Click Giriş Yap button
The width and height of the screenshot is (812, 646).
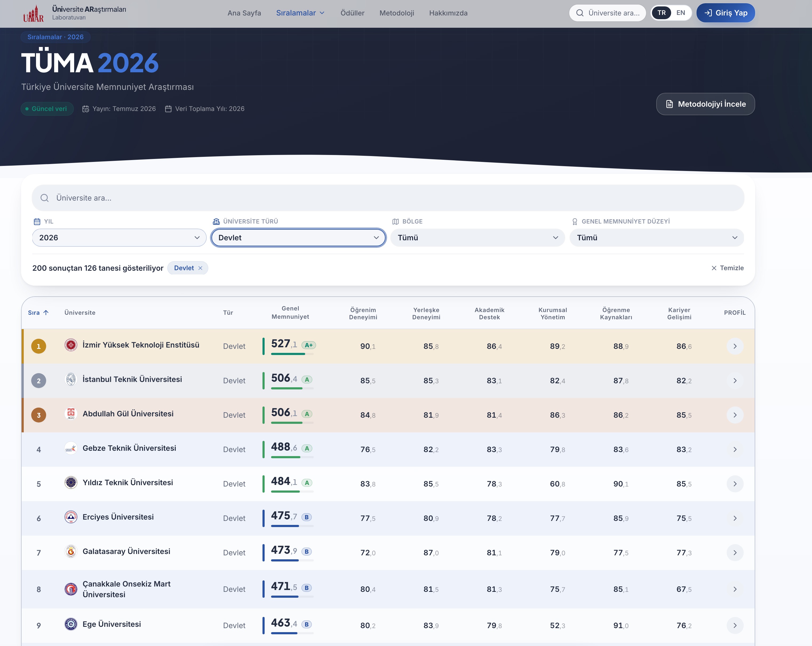(725, 13)
